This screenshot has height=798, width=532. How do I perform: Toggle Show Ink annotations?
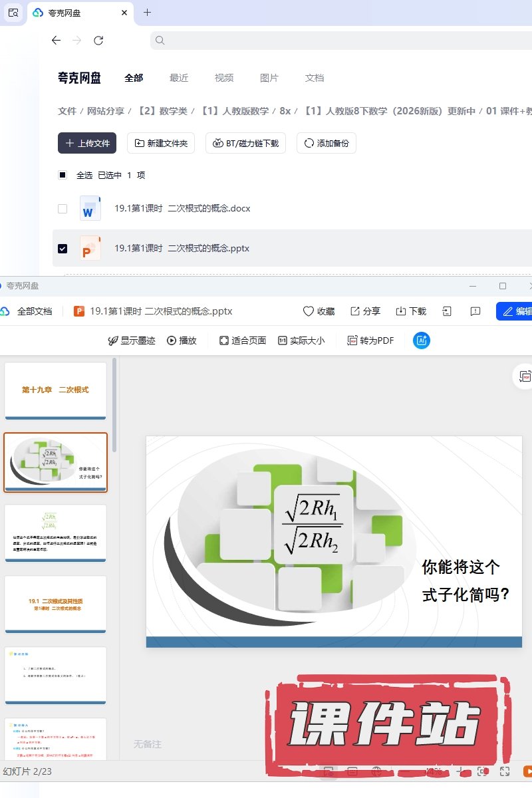click(x=132, y=340)
